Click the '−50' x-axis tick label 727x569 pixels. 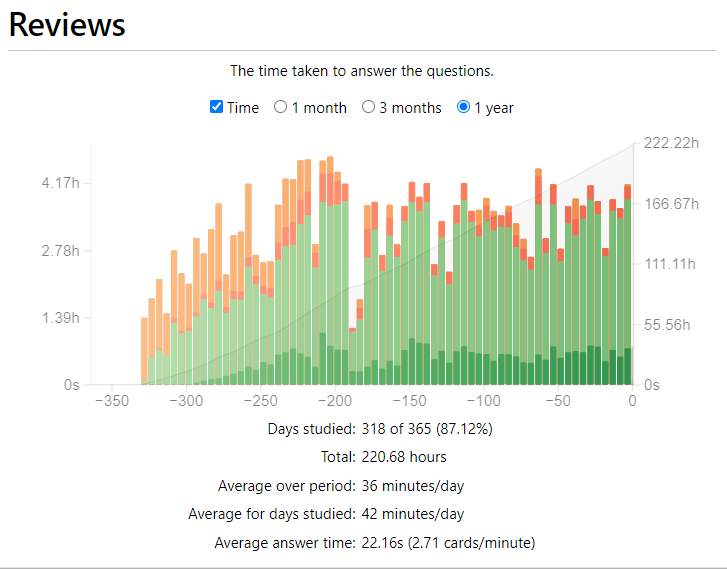tap(557, 401)
